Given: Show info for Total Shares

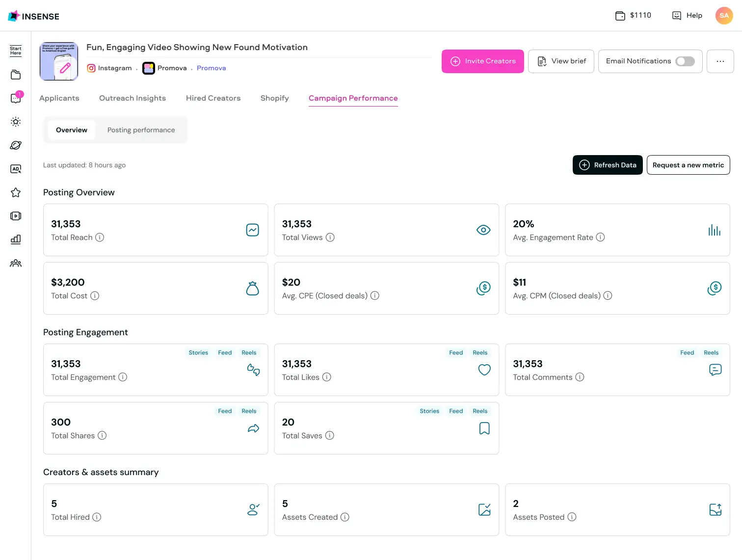Looking at the screenshot, I should (102, 436).
